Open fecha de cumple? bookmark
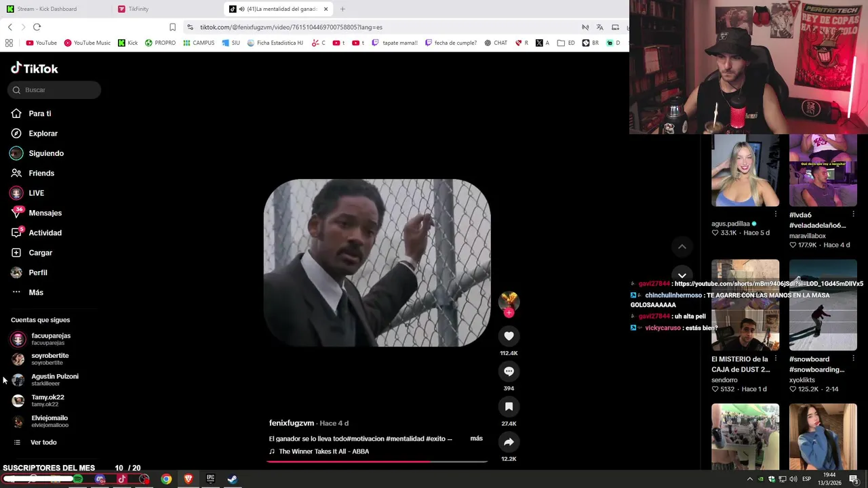868x488 pixels. [x=450, y=43]
